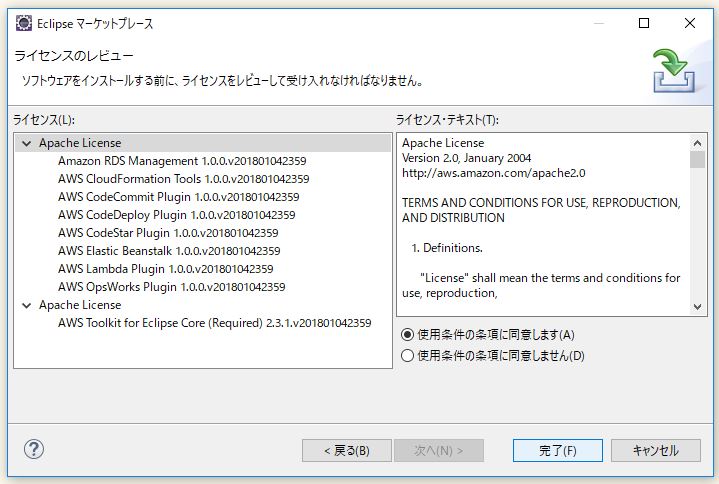Select AWS CloudFormation Tools entry
Viewport: 719px width, 484px height.
click(183, 179)
